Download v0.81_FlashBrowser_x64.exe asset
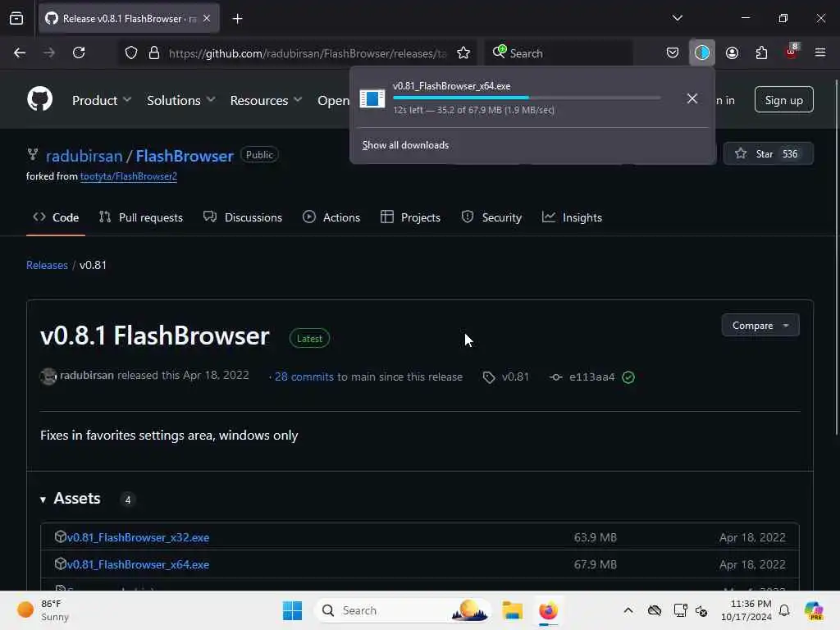The width and height of the screenshot is (840, 630). pos(138,564)
